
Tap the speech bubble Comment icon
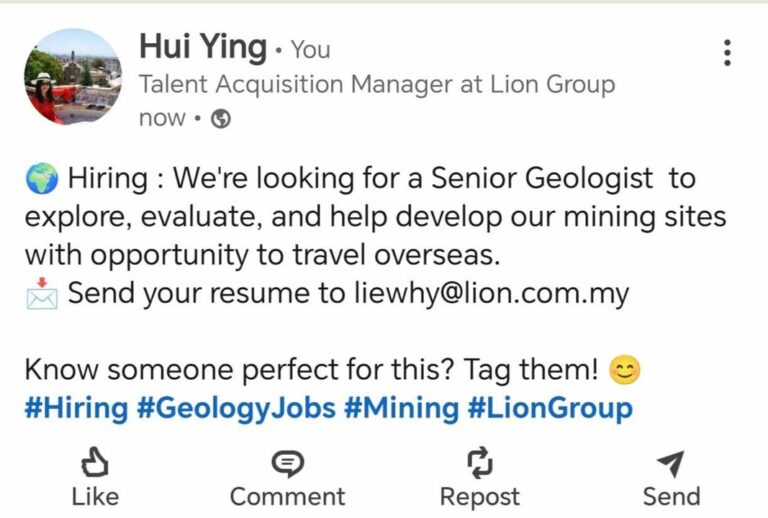click(288, 464)
